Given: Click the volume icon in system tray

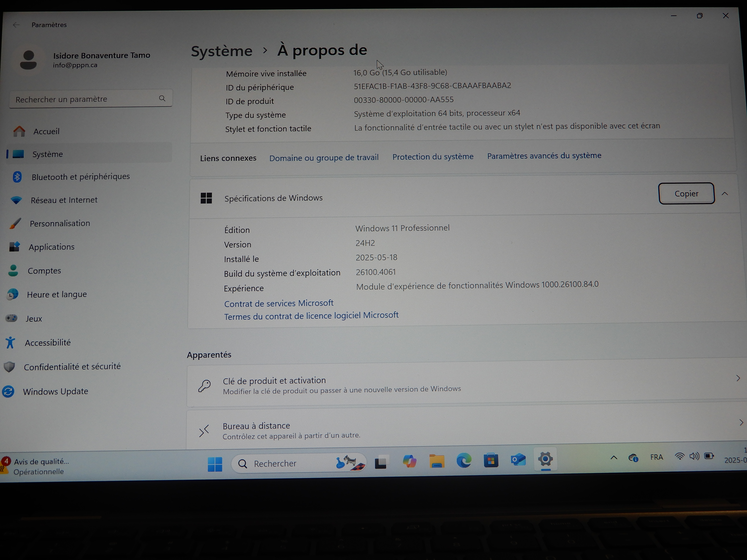Looking at the screenshot, I should click(x=694, y=457).
